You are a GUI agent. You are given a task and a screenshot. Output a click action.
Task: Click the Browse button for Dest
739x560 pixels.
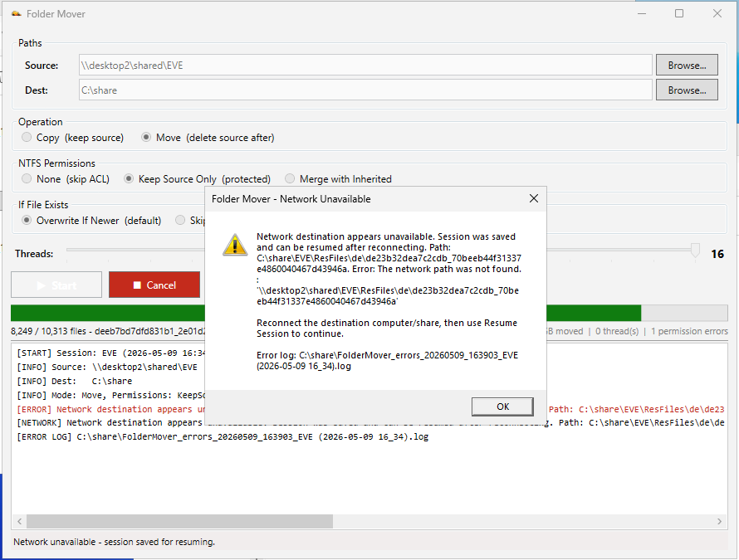(687, 90)
